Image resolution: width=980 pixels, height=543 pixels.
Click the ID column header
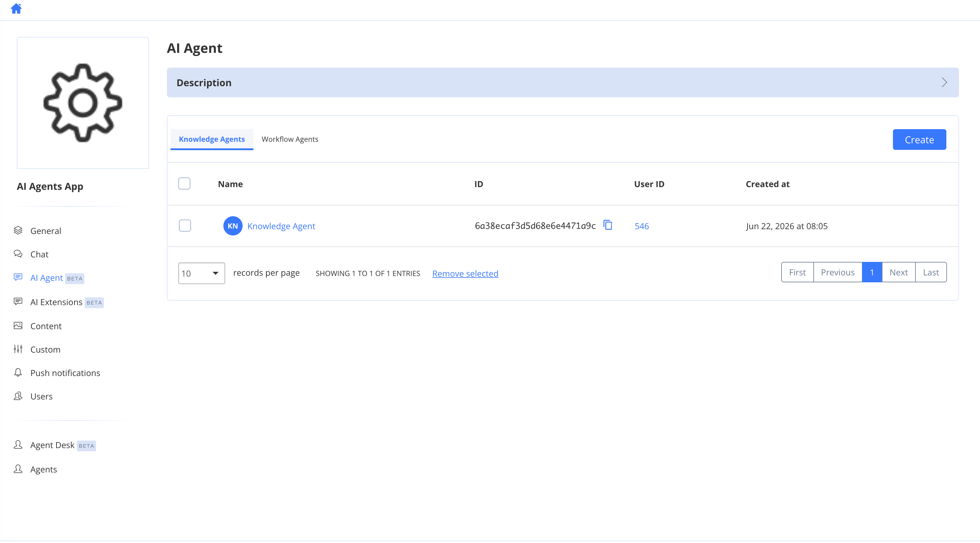[x=479, y=184]
